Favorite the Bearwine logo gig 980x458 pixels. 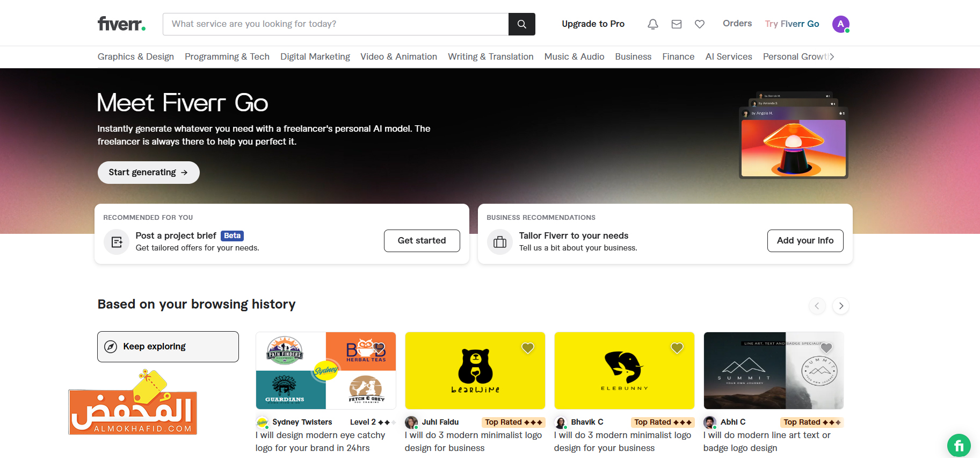pos(528,348)
